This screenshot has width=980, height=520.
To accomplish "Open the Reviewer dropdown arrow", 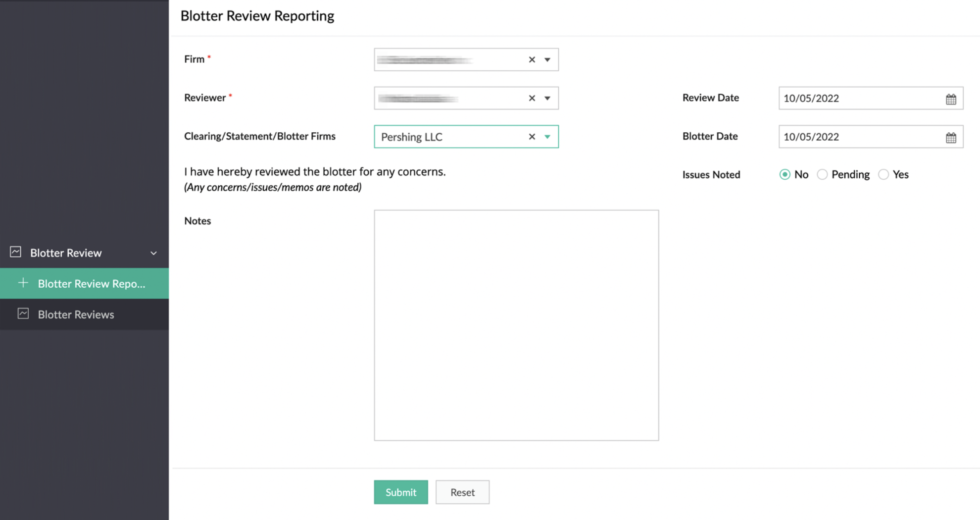I will click(x=547, y=98).
